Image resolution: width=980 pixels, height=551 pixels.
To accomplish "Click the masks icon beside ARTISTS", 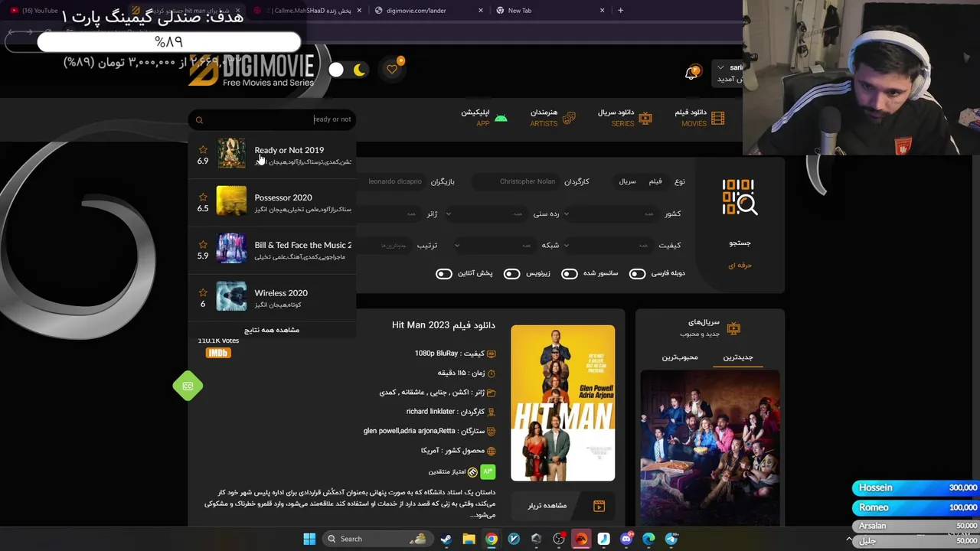I will click(x=569, y=119).
